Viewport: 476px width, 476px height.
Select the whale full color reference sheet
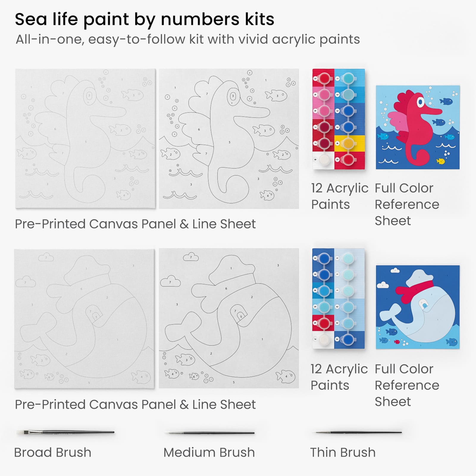[x=418, y=307]
